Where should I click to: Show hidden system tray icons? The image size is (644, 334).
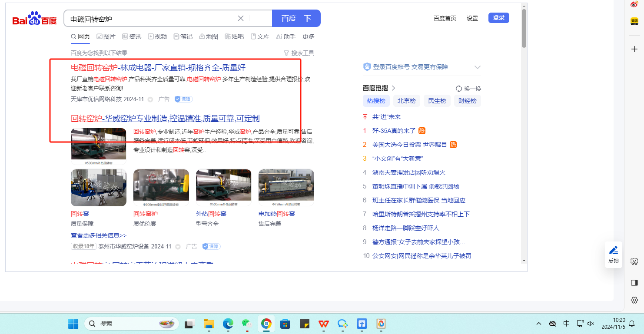(x=539, y=324)
